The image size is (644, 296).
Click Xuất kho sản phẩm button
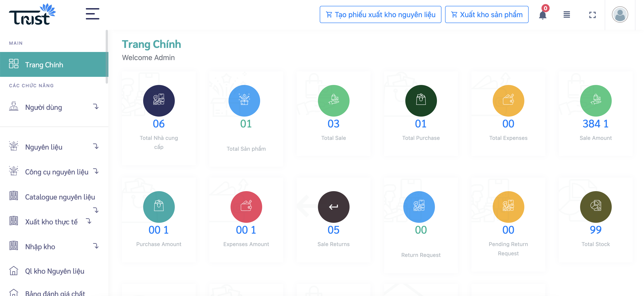click(486, 14)
